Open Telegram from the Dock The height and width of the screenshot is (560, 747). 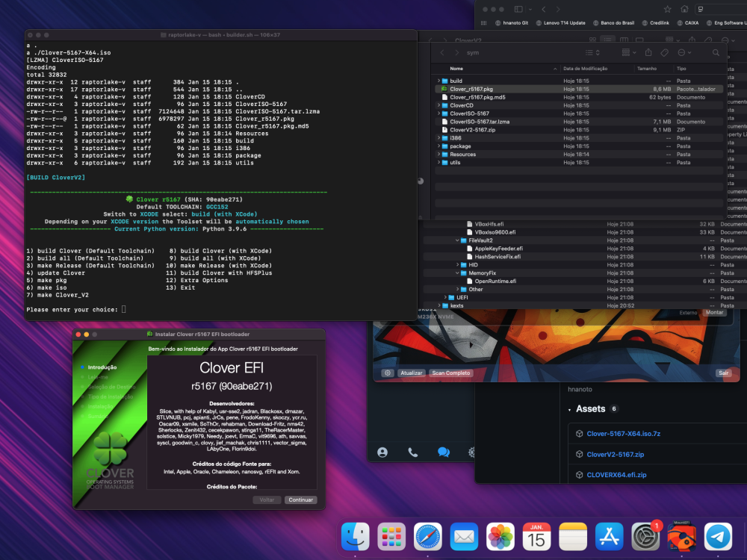tap(718, 537)
